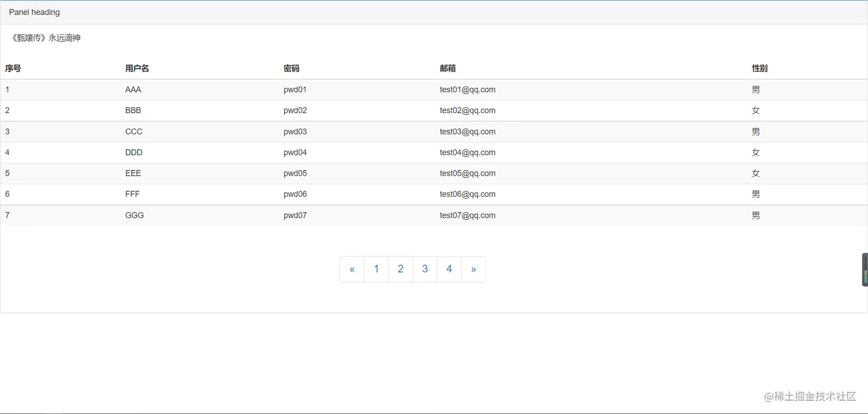Click the 性别 column header
This screenshot has height=414, width=868.
click(x=759, y=68)
